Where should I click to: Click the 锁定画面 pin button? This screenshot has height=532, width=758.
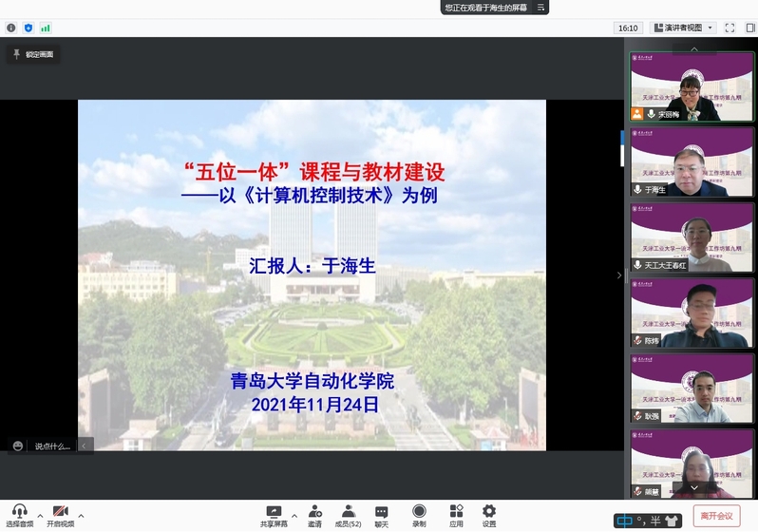[34, 55]
